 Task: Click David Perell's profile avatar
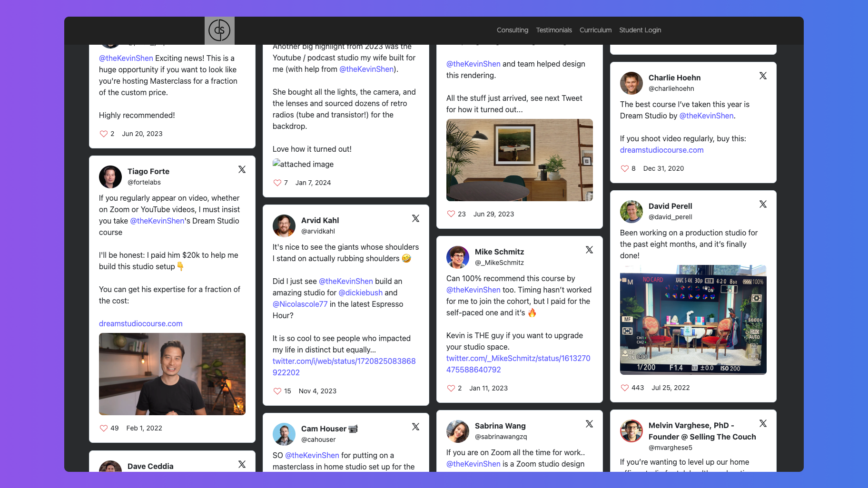pyautogui.click(x=631, y=212)
